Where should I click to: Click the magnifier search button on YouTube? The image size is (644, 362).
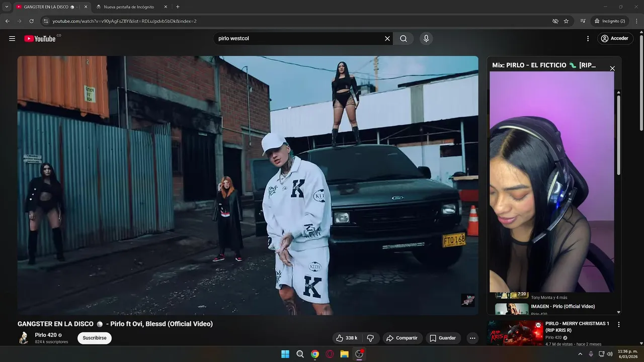tap(404, 39)
